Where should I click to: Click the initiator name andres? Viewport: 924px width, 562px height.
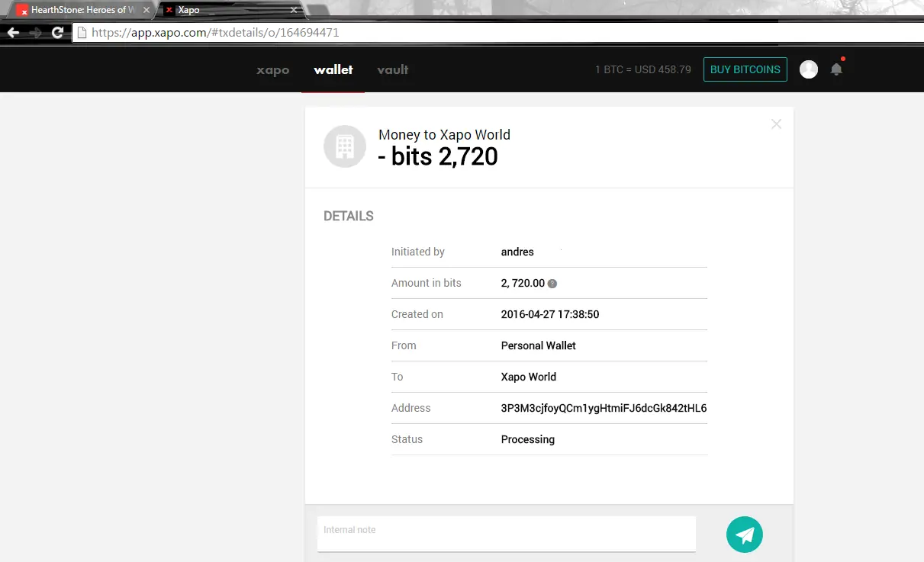tap(517, 252)
